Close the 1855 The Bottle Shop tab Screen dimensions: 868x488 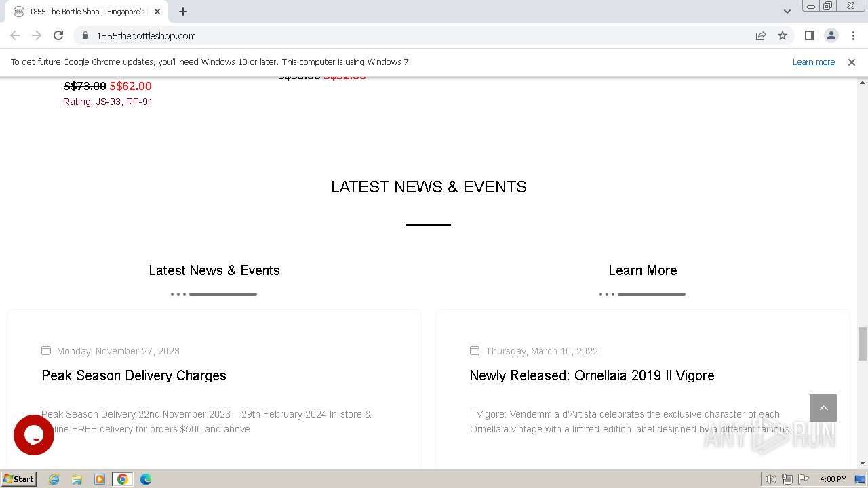(x=157, y=12)
